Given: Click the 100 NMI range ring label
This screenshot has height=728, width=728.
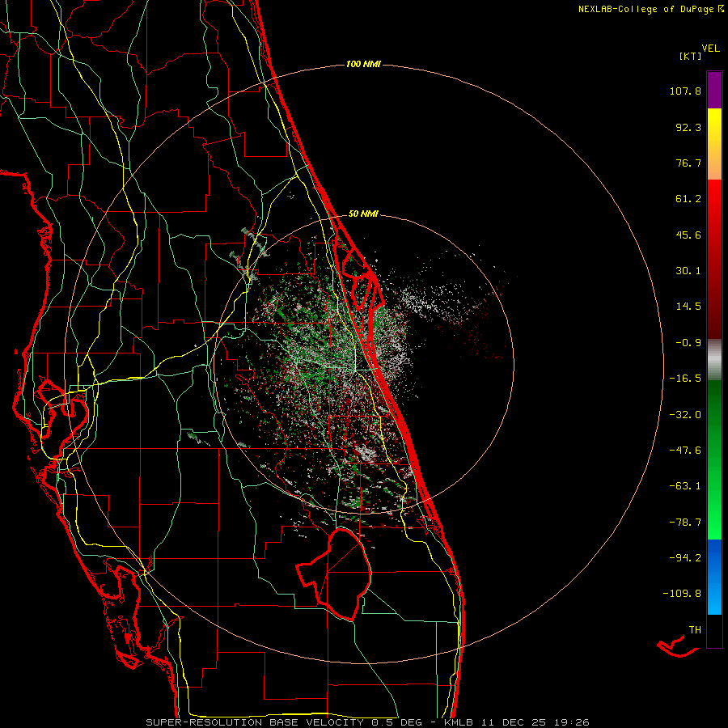Looking at the screenshot, I should [363, 64].
